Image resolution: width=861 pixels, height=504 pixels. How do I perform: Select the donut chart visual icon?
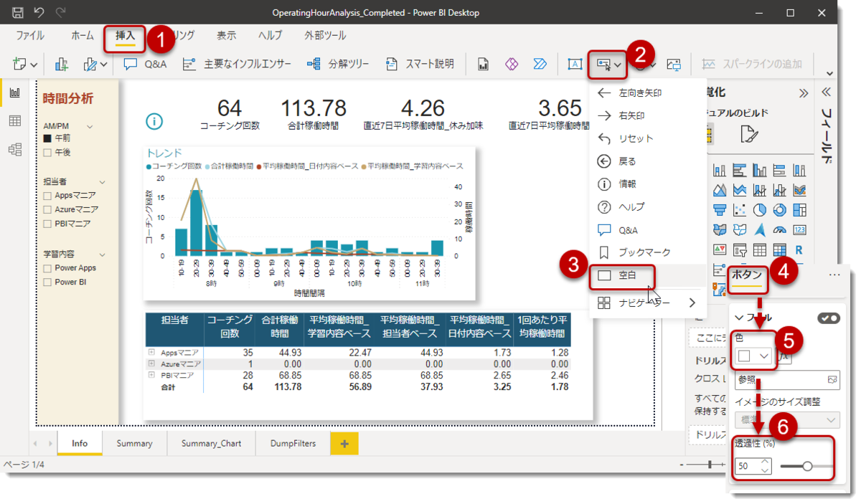click(780, 210)
